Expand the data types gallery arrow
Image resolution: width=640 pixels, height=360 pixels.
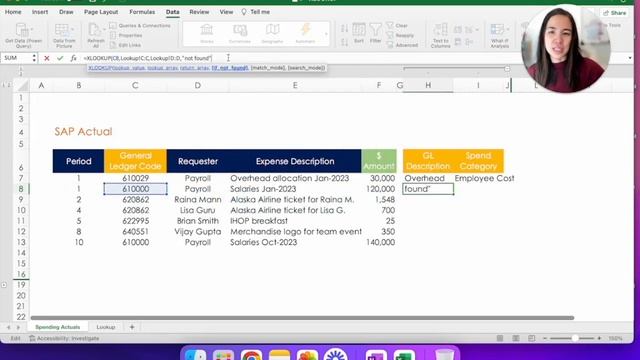(326, 34)
